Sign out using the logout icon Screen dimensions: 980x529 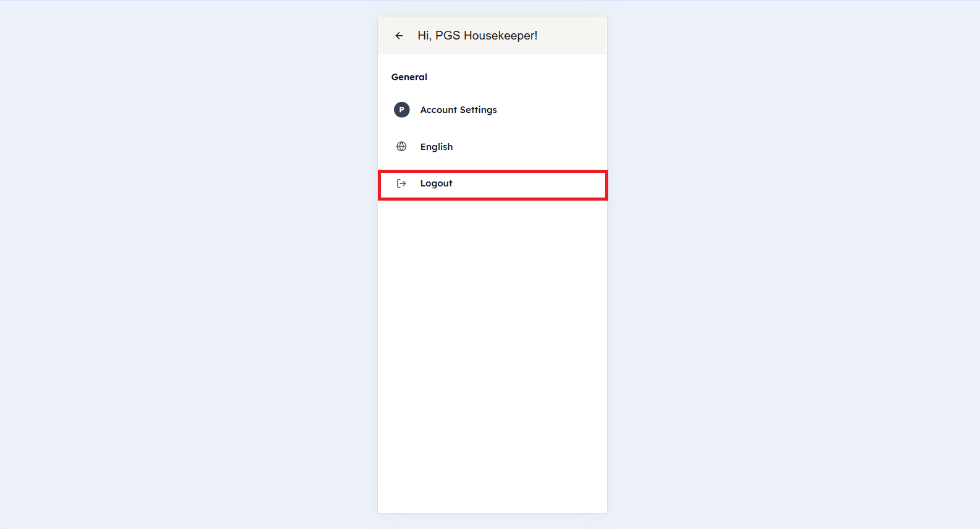401,183
